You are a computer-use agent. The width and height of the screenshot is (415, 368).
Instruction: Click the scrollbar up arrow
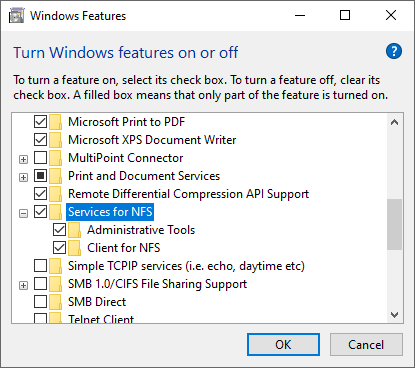pyautogui.click(x=395, y=122)
